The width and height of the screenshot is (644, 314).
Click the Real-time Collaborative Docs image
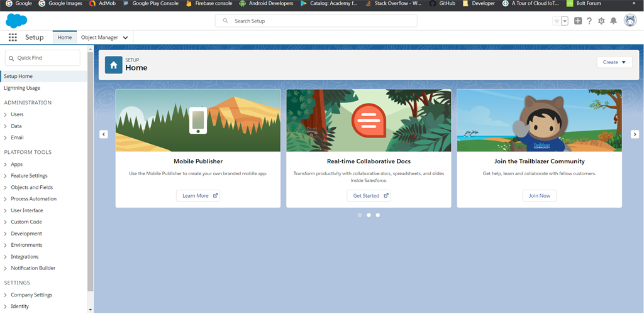(369, 121)
